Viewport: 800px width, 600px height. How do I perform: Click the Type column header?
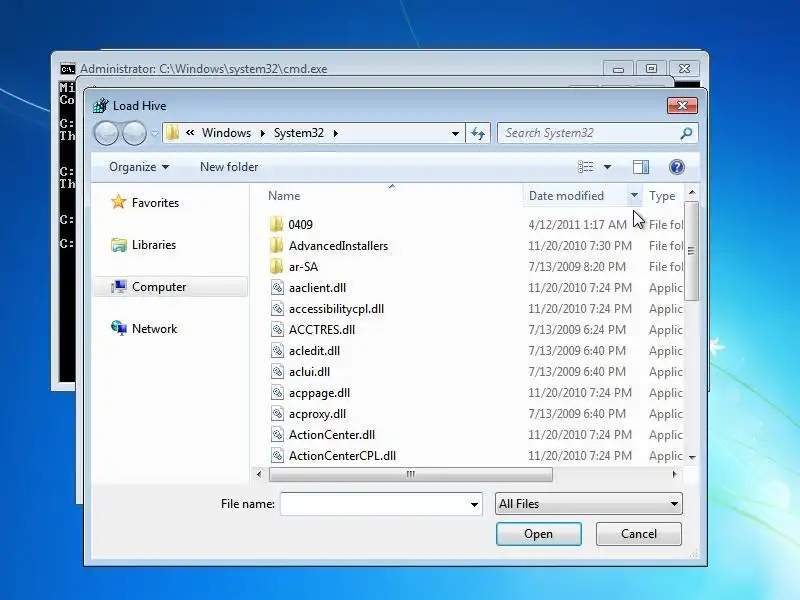click(662, 196)
